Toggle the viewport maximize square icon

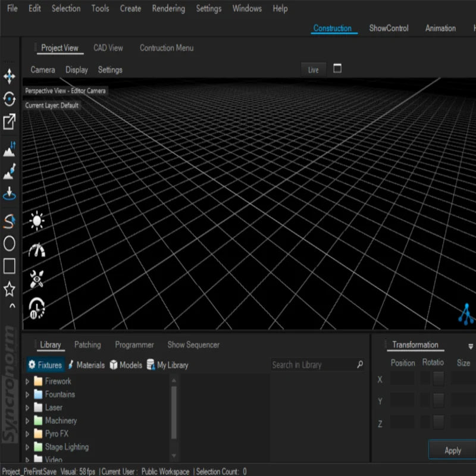coord(337,69)
